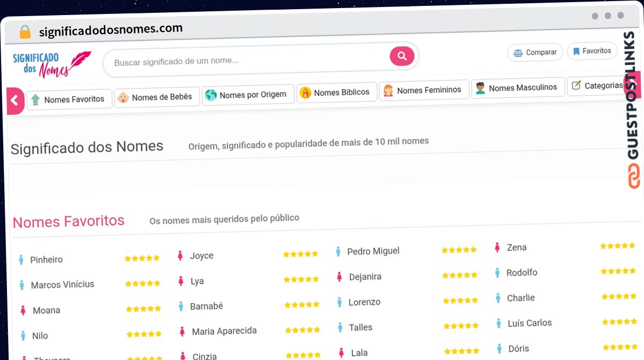Image resolution: width=644 pixels, height=360 pixels.
Task: Open the name Nilo
Action: (40, 336)
